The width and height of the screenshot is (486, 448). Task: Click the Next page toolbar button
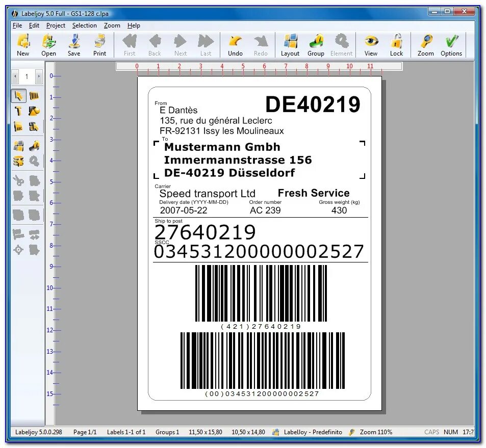[x=181, y=45]
